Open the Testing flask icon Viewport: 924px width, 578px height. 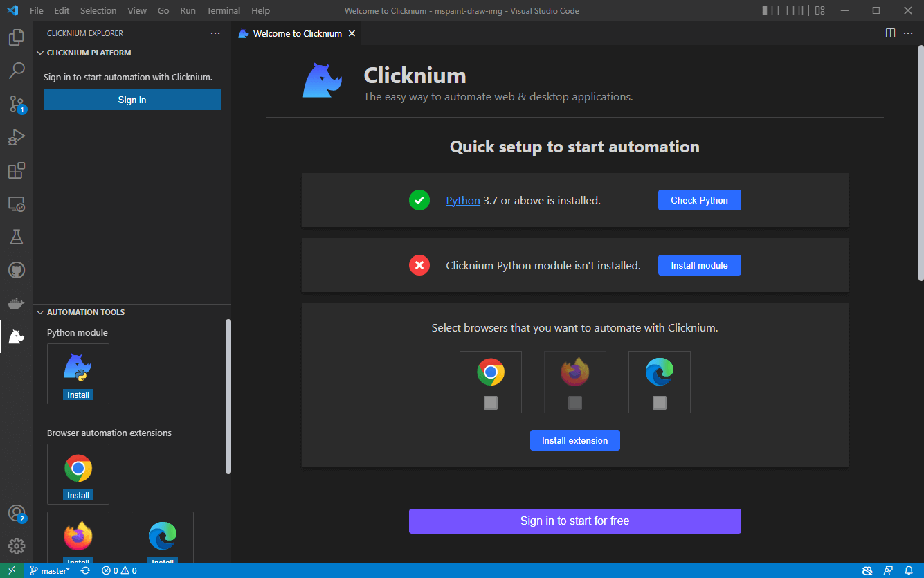pyautogui.click(x=17, y=237)
